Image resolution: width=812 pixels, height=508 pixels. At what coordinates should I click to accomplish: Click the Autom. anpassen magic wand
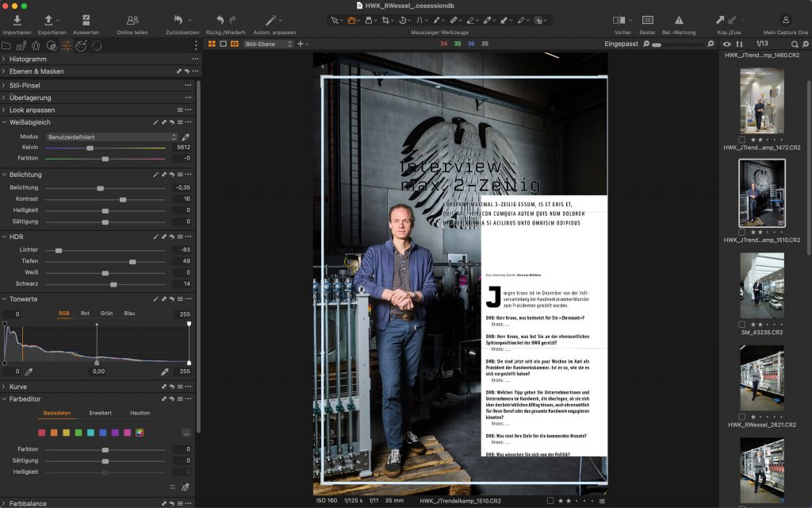point(272,20)
